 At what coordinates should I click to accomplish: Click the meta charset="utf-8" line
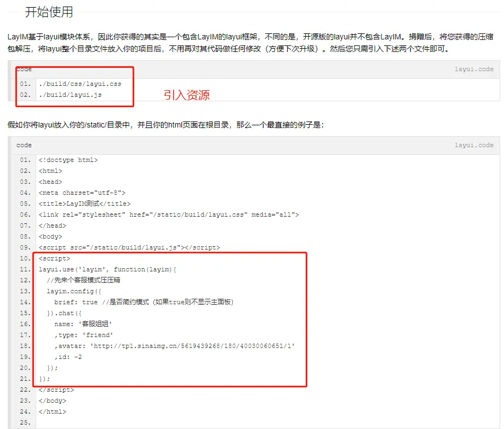82,193
